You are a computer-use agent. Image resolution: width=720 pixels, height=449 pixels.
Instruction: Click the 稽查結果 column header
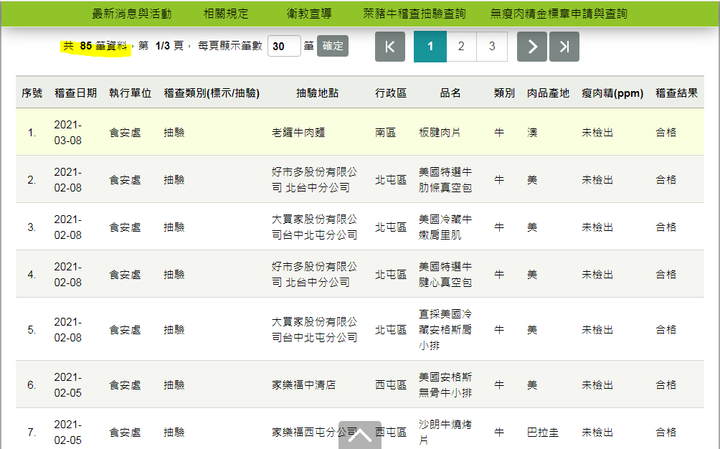pos(676,93)
